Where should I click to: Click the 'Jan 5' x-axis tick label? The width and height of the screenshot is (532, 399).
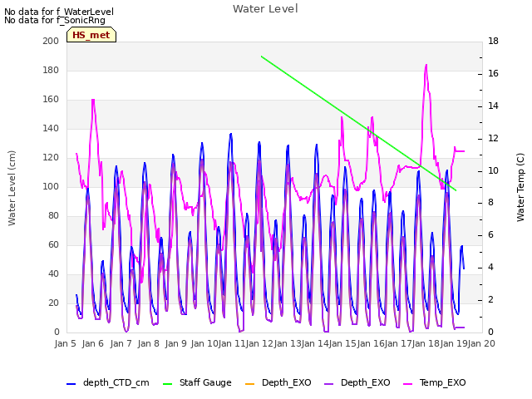pos(65,343)
